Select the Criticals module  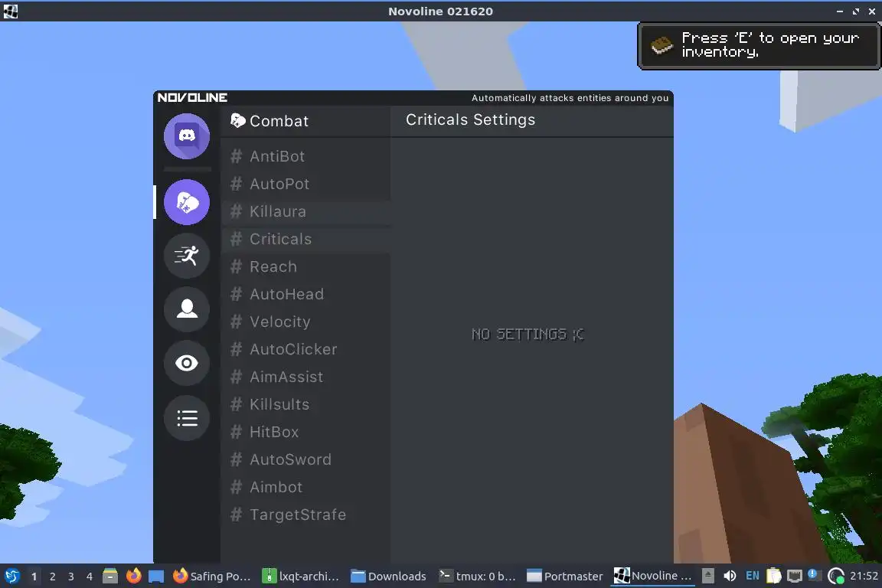[306, 239]
